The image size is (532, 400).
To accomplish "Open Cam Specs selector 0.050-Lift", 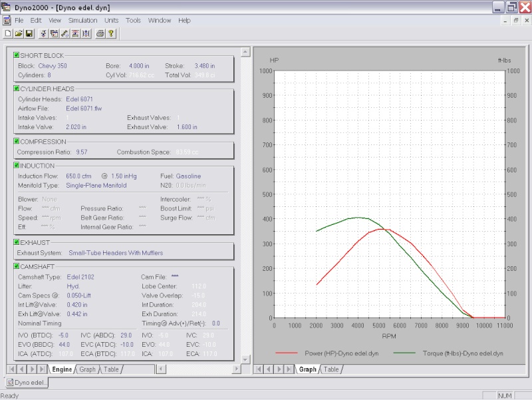I will click(x=78, y=296).
